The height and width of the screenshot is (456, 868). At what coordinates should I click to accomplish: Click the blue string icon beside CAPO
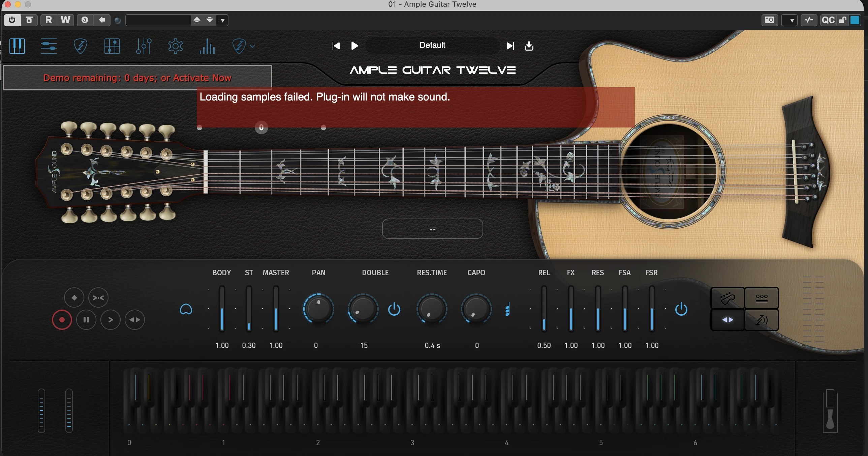(x=507, y=309)
